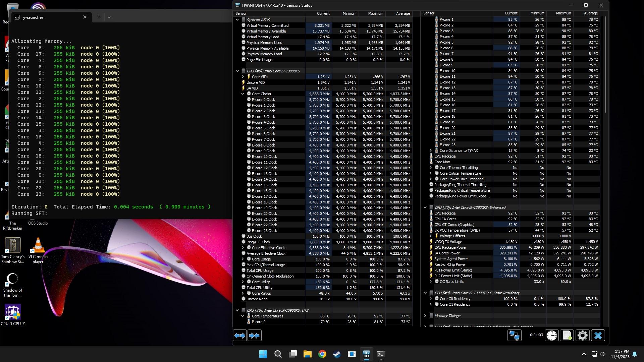
Task: Click the left panel Minimum column header
Action: coord(345,13)
